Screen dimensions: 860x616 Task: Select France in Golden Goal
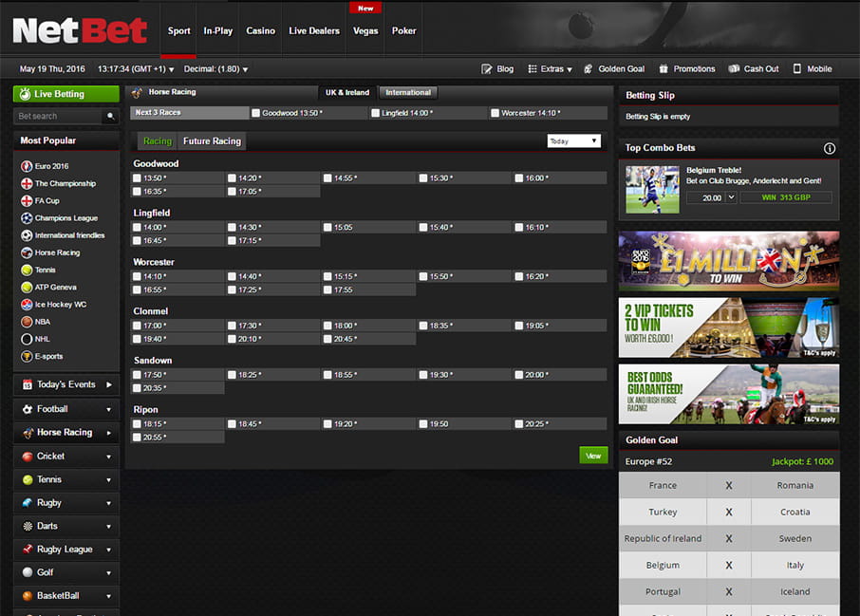pyautogui.click(x=663, y=485)
